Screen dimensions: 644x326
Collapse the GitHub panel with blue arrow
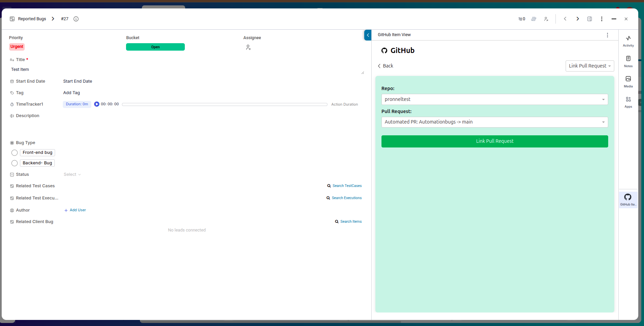click(368, 35)
